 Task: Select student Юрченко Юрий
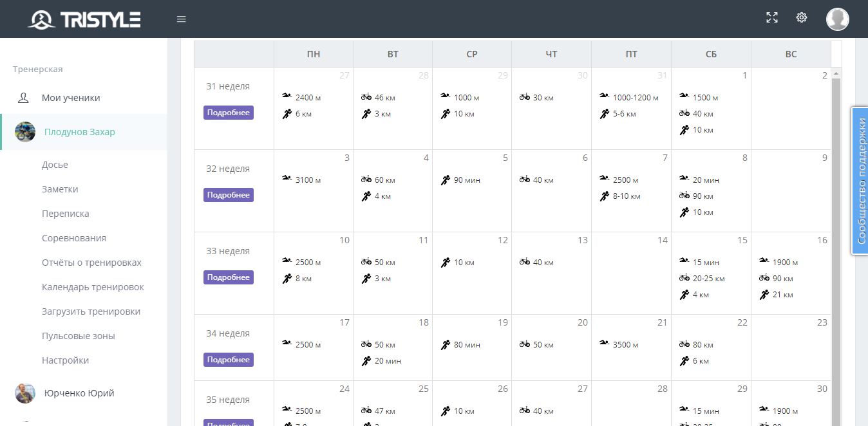79,393
